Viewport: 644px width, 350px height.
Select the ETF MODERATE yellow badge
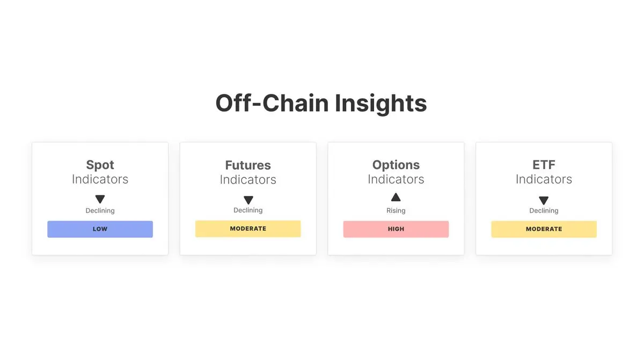click(x=544, y=229)
